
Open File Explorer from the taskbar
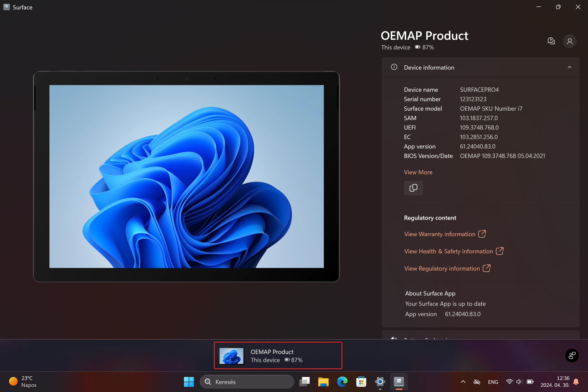(x=323, y=381)
